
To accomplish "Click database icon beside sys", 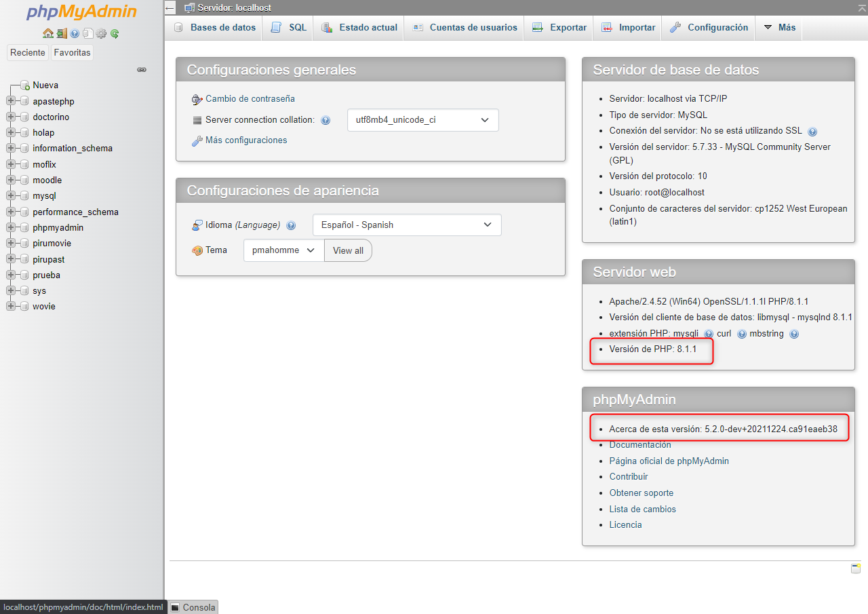I will 25,291.
